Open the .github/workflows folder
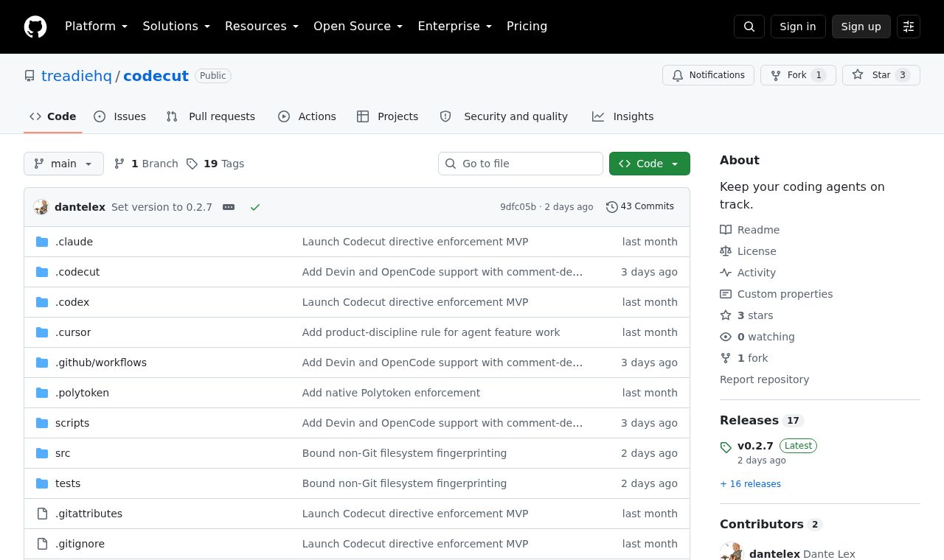The width and height of the screenshot is (944, 560). pos(101,363)
